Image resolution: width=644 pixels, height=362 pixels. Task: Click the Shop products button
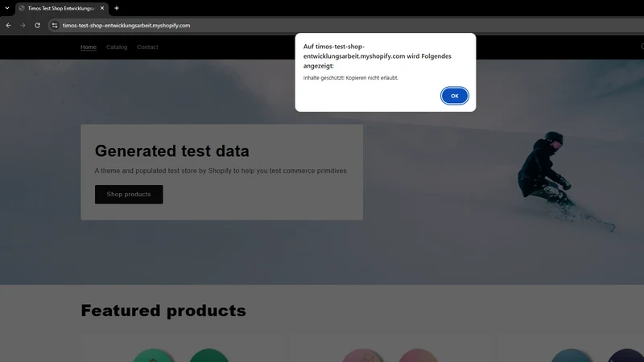(129, 194)
